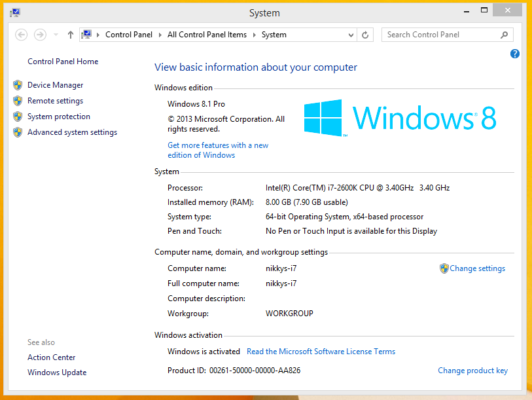Click the View basic information heading
The height and width of the screenshot is (400, 532).
click(x=256, y=67)
